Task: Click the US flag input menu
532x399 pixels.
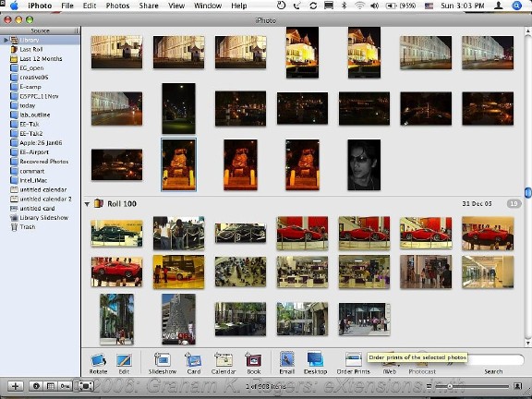Action: pos(429,6)
